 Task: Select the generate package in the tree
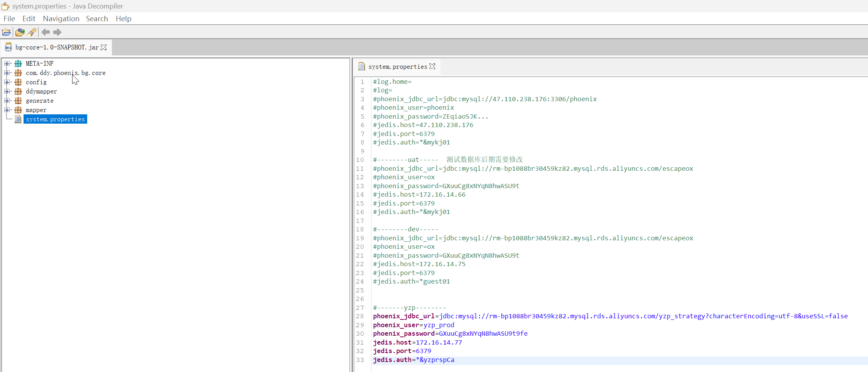pos(40,100)
